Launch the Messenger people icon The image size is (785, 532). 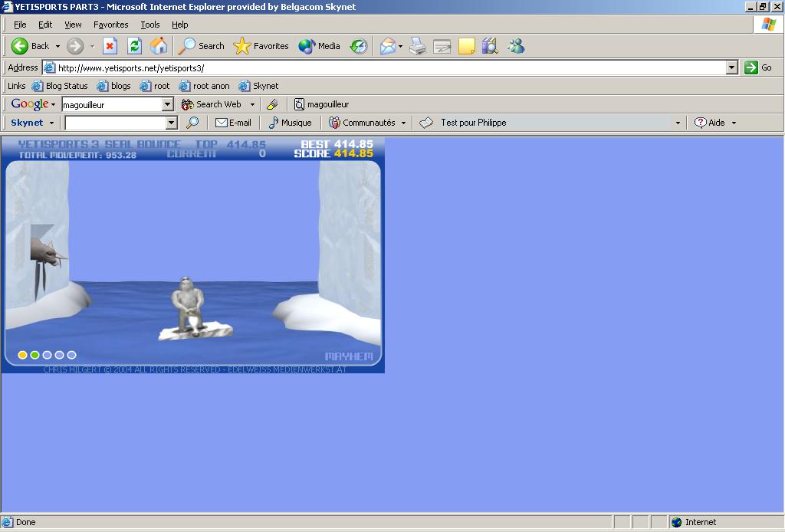click(x=516, y=46)
